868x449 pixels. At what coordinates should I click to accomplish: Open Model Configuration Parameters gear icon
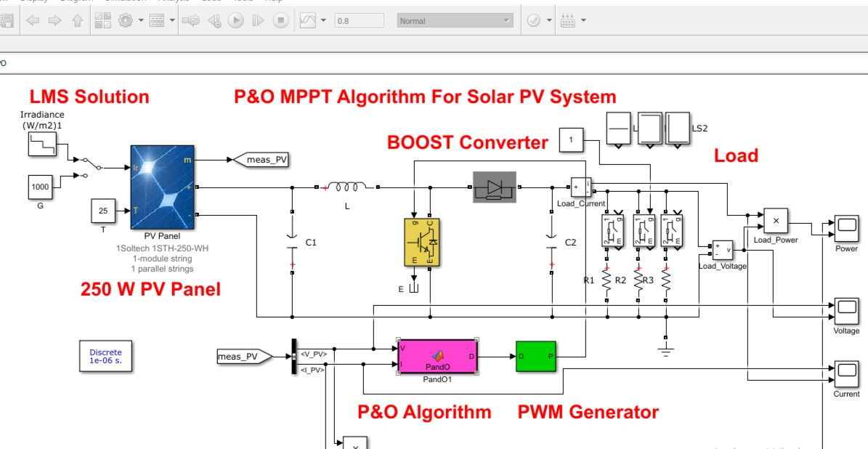click(123, 20)
